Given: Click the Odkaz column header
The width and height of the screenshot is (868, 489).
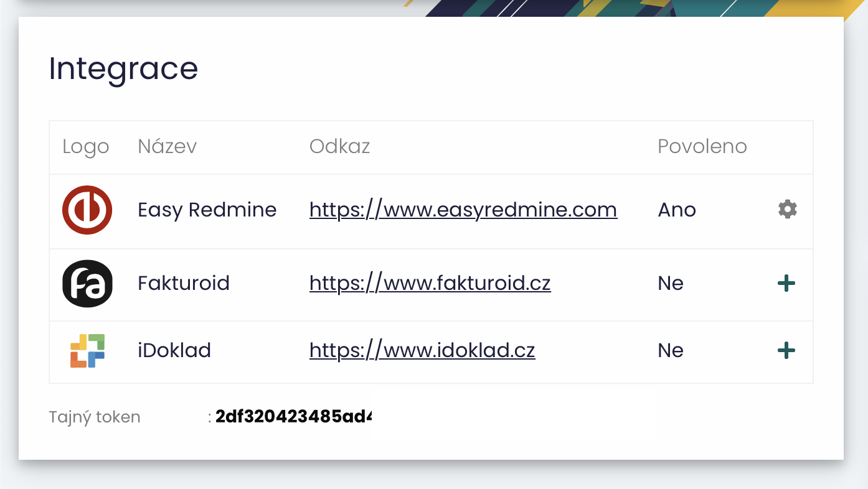Looking at the screenshot, I should (340, 147).
